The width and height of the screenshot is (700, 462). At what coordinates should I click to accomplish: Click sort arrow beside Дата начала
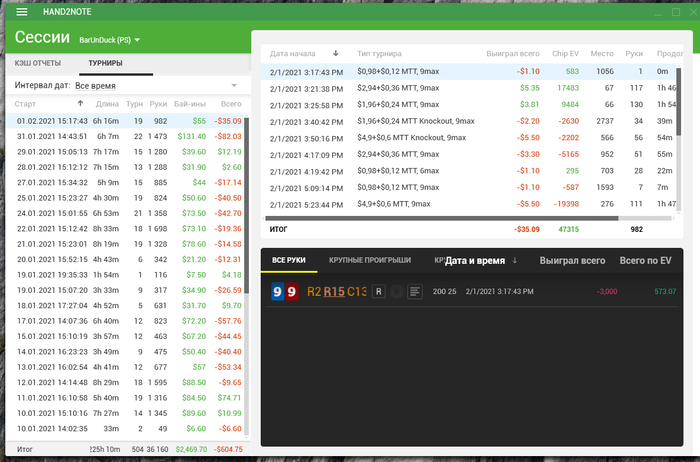[336, 53]
